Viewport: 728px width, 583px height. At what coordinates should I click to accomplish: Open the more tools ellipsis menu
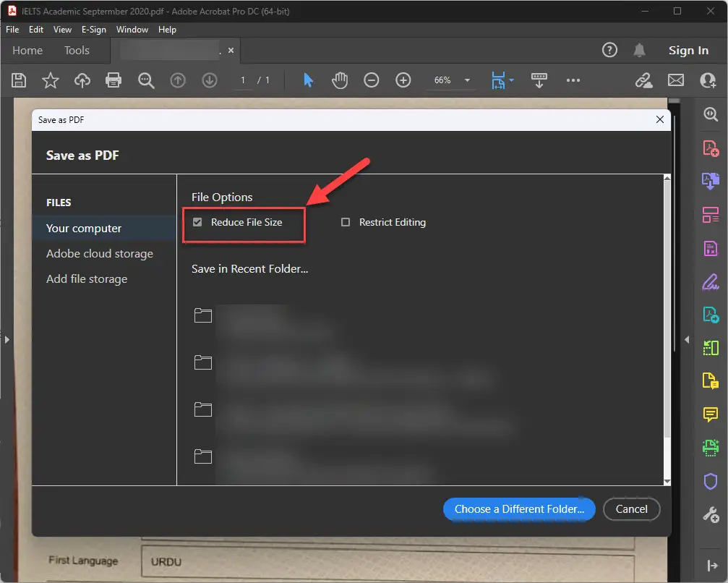point(573,80)
